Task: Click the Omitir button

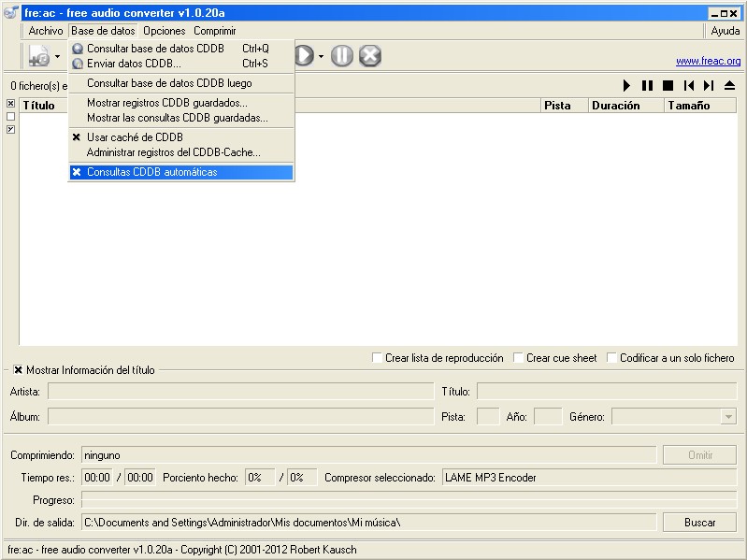Action: (x=700, y=455)
